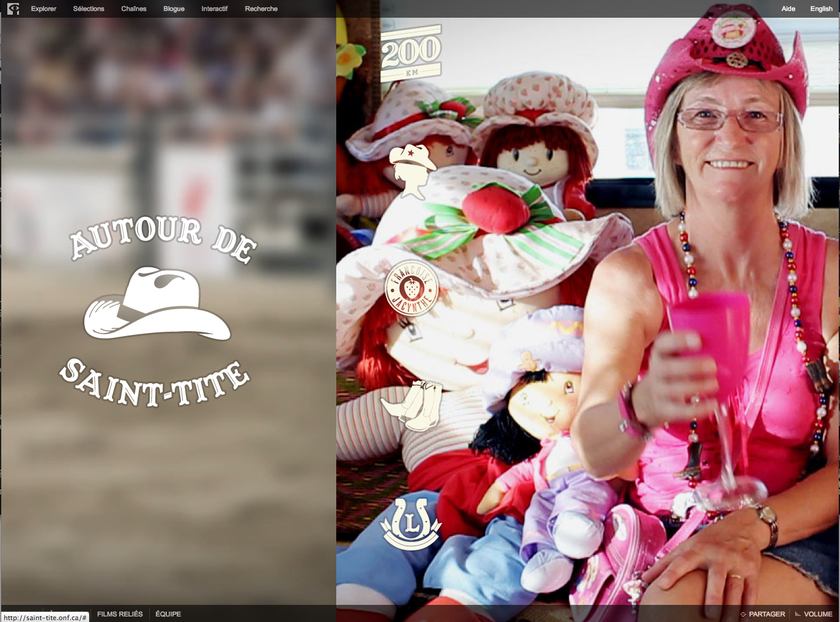Go to the Blogue section
The width and height of the screenshot is (840, 622).
coord(174,9)
